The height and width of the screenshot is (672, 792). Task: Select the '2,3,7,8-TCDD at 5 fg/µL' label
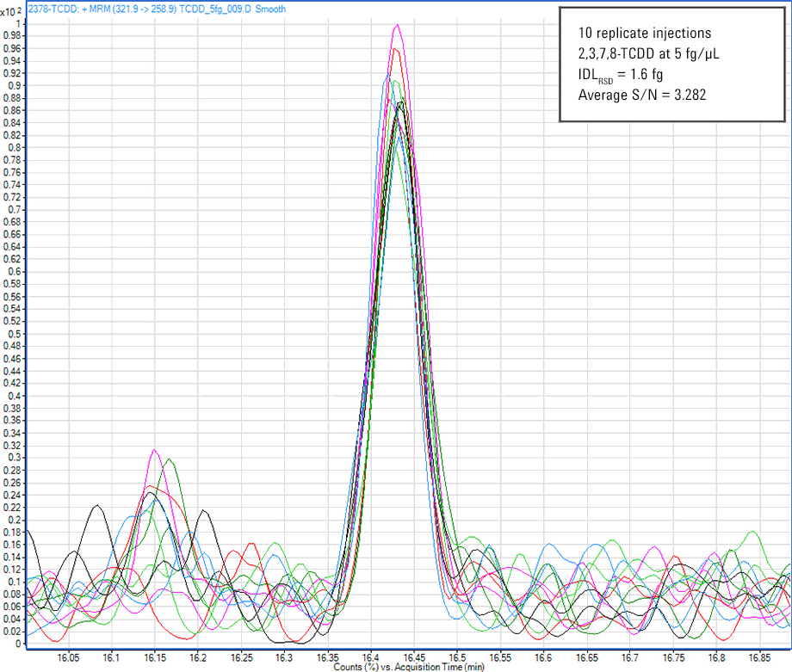pyautogui.click(x=648, y=53)
